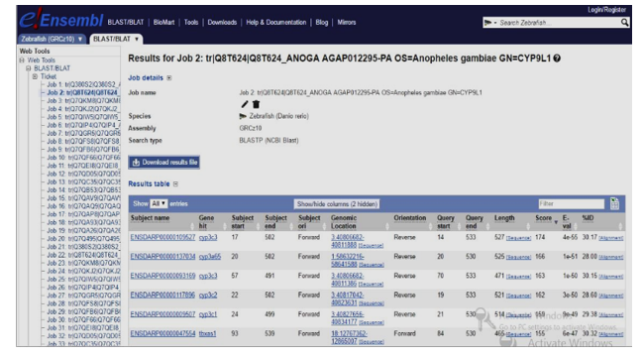Open Zebrafish (GRCz10) tab dropdown
644x357 pixels.
click(80, 39)
